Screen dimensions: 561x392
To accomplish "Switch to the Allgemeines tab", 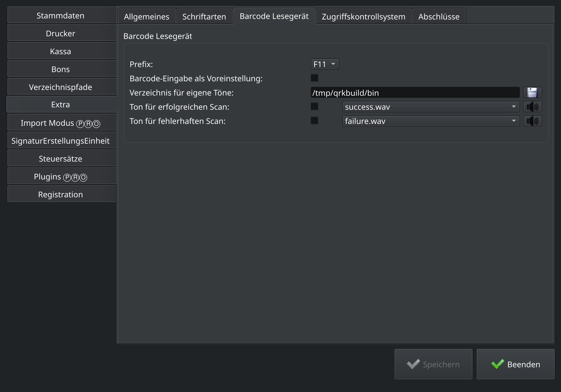I will point(147,16).
